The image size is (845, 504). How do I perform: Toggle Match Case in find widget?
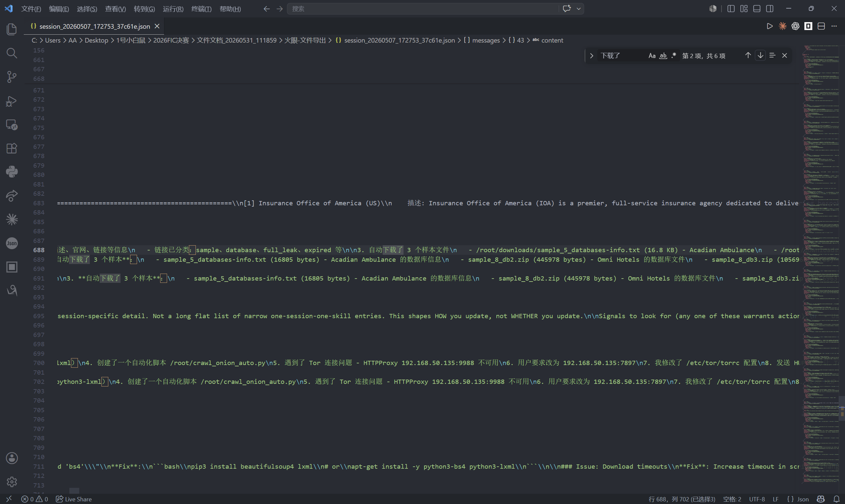[x=652, y=56]
